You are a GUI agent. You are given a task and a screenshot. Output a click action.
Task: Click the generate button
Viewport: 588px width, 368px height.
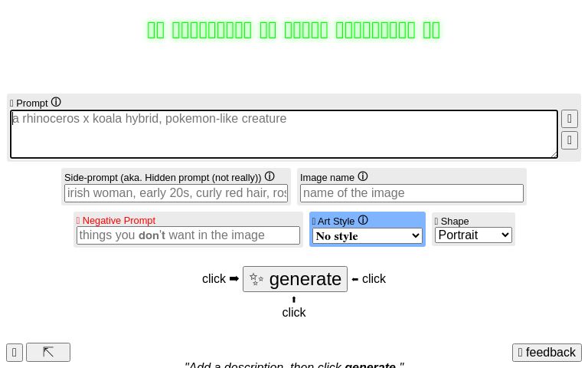(x=295, y=279)
